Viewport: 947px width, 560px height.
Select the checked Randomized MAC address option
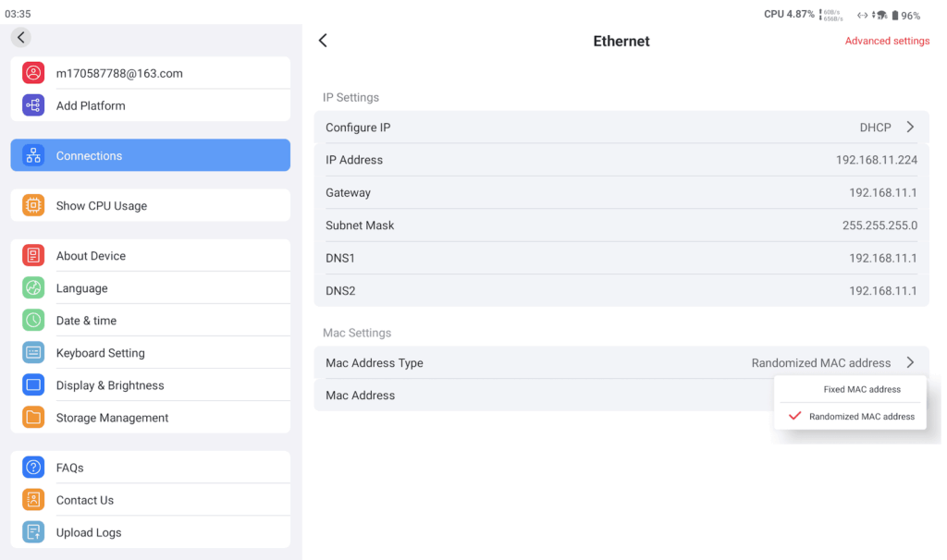tap(861, 417)
